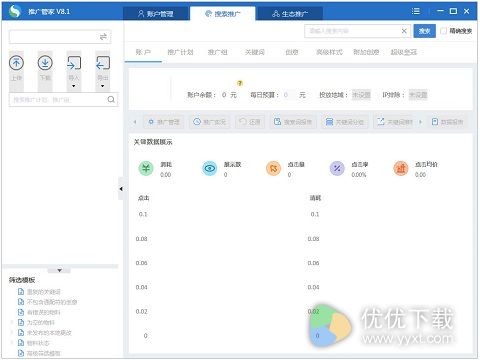Click the keyword export-arrow toolbar button
The image size is (480, 360).
pyautogui.click(x=395, y=122)
